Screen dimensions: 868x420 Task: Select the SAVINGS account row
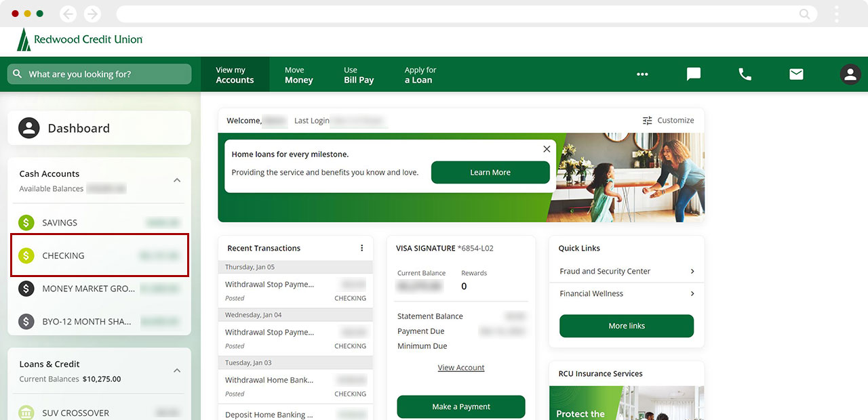(99, 222)
